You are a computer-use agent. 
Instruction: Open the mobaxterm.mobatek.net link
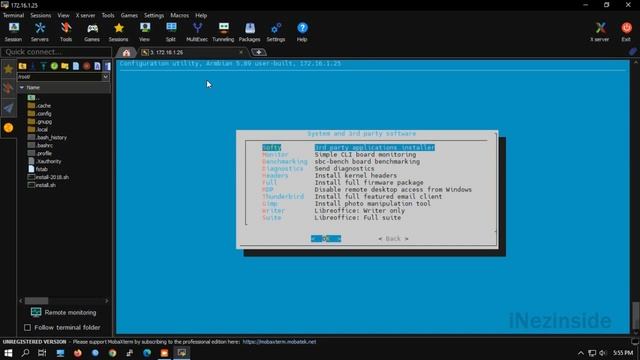point(279,342)
